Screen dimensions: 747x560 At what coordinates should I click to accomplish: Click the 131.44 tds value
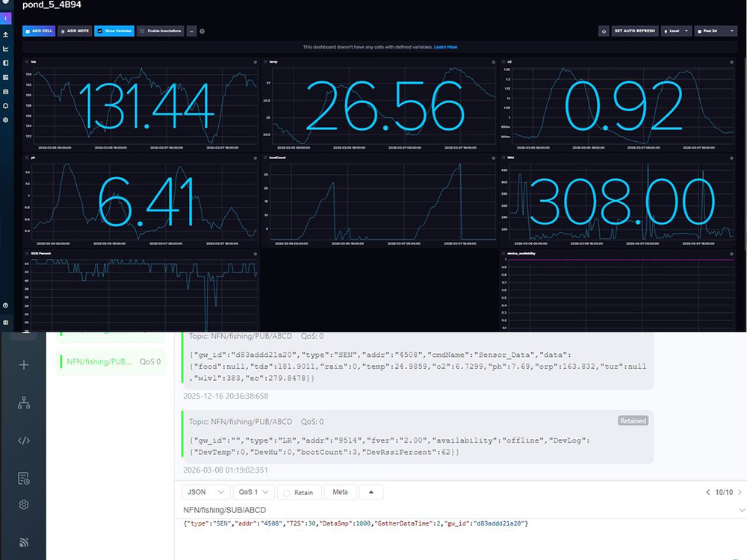coord(146,106)
